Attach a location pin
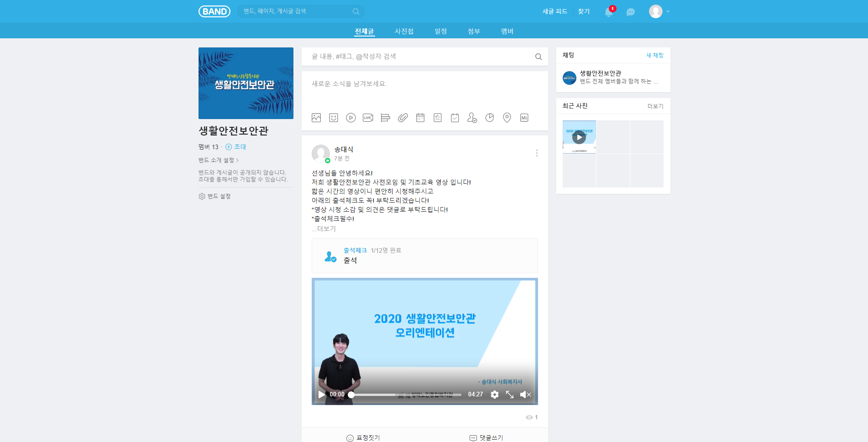Viewport: 868px width, 442px height. [507, 118]
